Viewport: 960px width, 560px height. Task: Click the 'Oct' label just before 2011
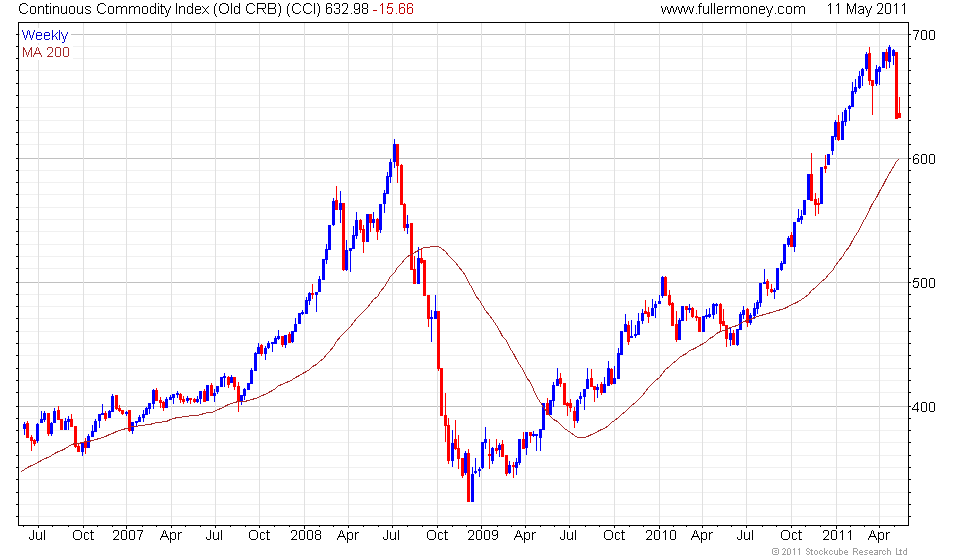(x=791, y=536)
